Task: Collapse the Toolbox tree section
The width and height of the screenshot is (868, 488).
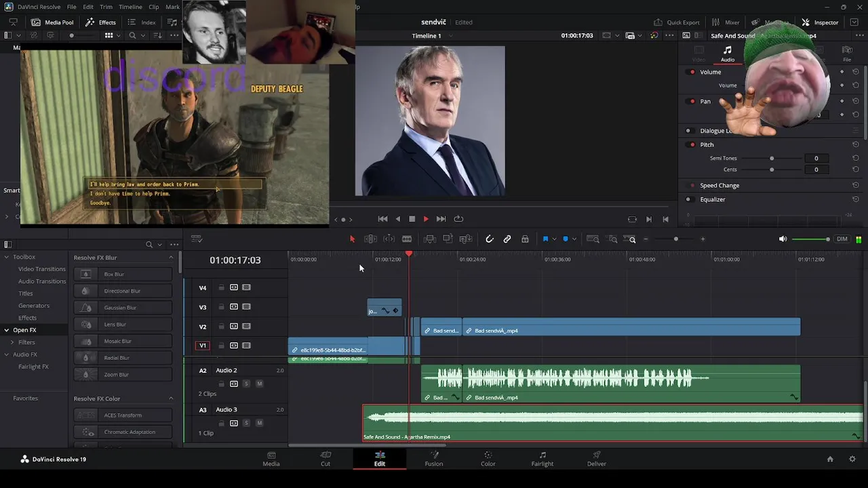Action: [x=7, y=257]
